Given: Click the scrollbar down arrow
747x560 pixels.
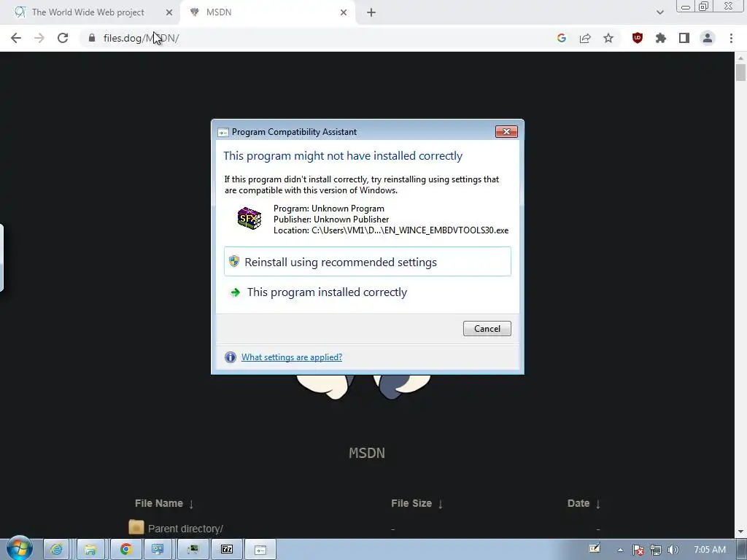Looking at the screenshot, I should pos(740,532).
